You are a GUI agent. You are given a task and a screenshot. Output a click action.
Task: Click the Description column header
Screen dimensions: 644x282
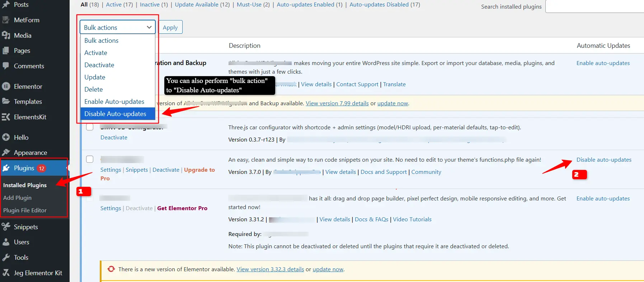point(245,46)
